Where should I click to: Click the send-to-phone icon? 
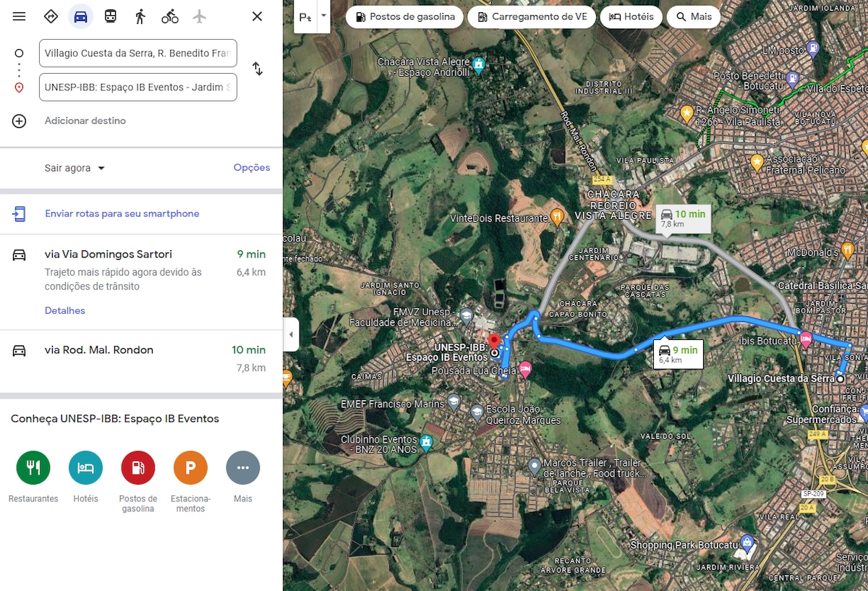20,213
